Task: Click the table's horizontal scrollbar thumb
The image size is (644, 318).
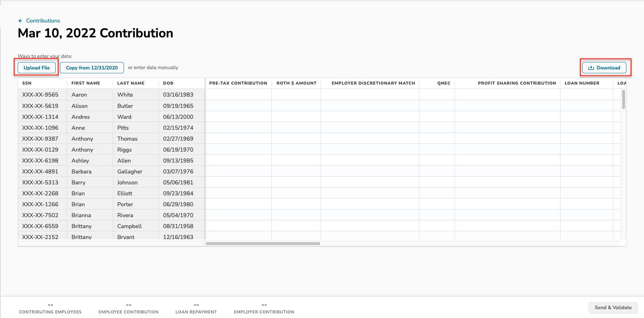Action: point(263,244)
